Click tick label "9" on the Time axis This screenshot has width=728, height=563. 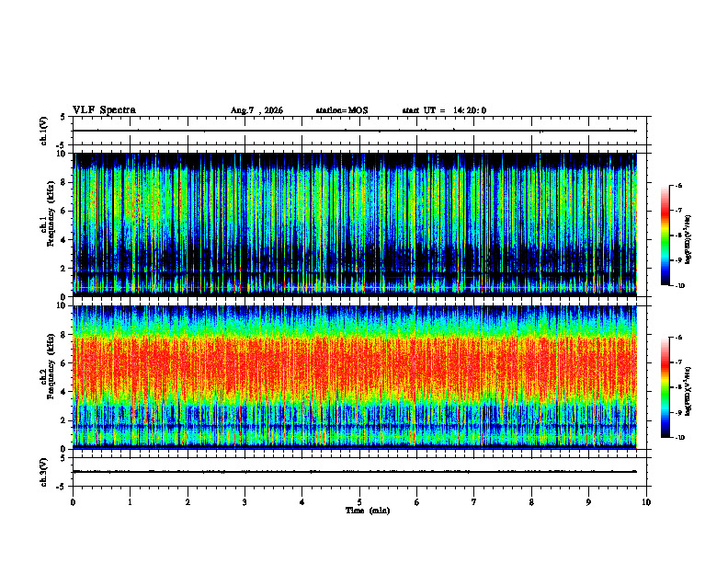[x=588, y=502]
